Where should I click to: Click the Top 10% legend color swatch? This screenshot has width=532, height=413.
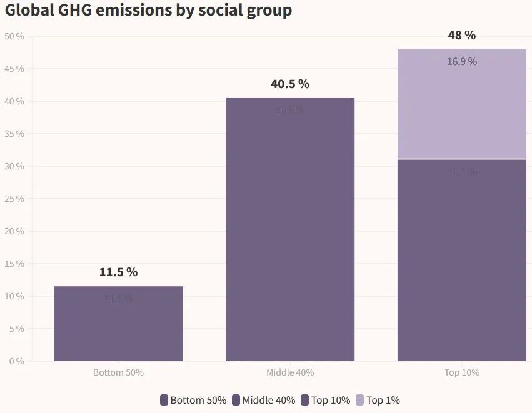[306, 400]
